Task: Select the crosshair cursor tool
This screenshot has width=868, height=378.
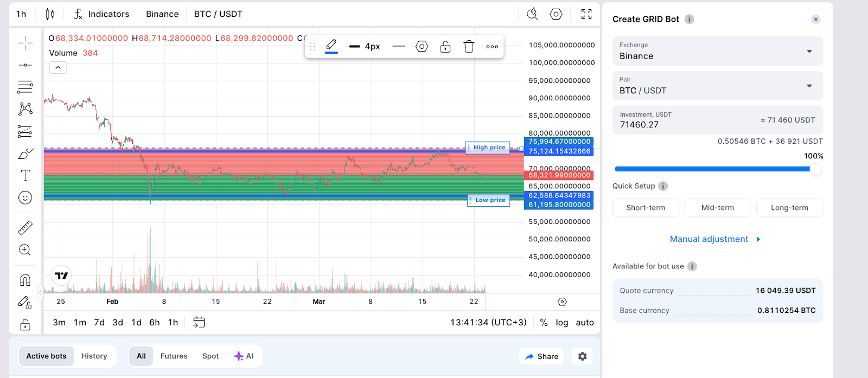Action: 25,43
